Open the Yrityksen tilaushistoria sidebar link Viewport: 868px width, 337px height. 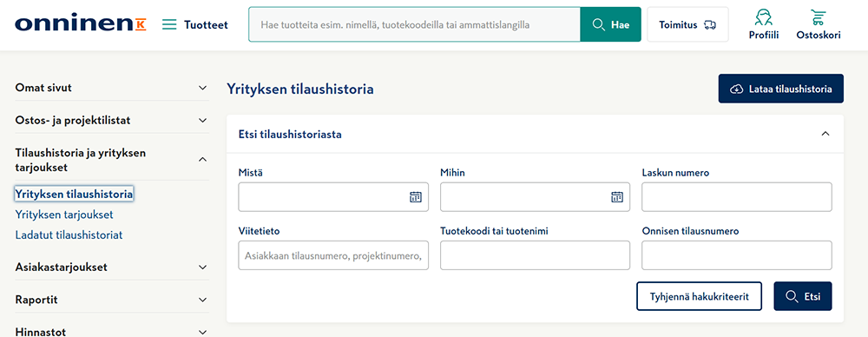coord(74,194)
